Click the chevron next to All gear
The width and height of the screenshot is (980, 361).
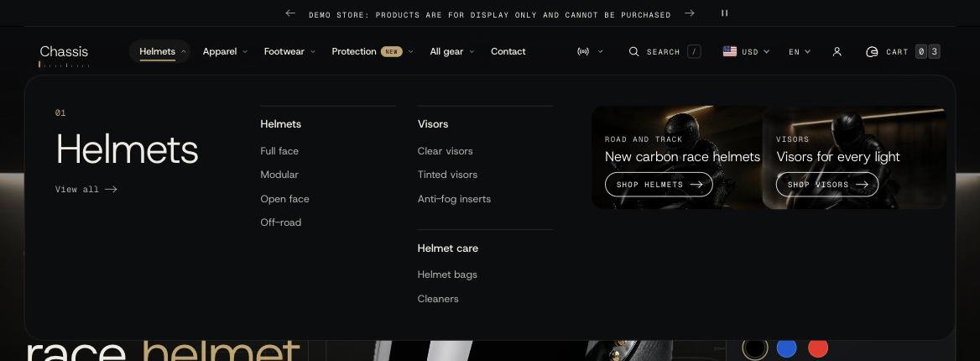(472, 52)
